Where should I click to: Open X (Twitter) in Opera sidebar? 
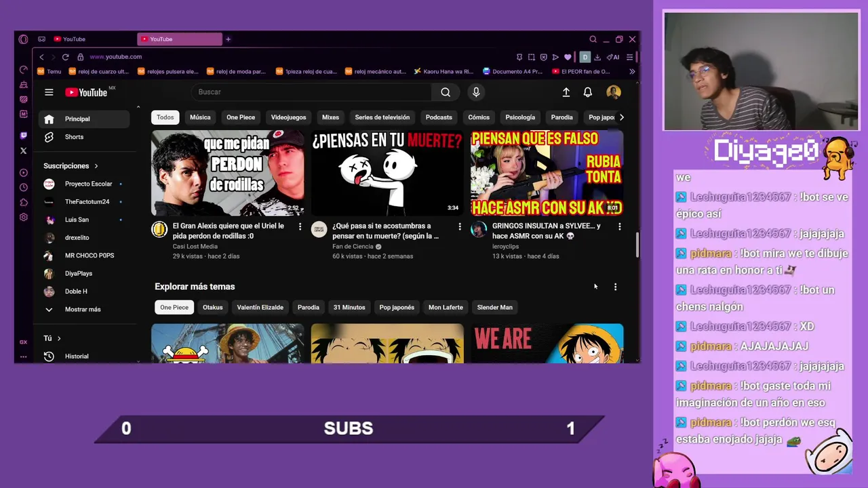coord(23,150)
